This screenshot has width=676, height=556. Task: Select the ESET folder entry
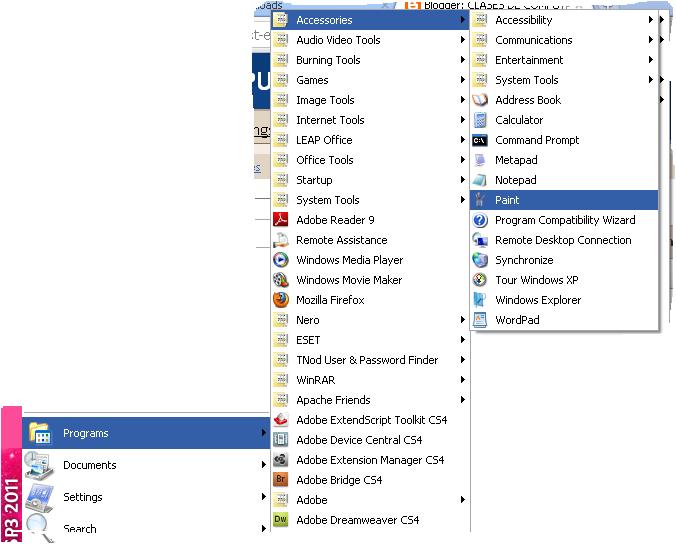pos(370,340)
